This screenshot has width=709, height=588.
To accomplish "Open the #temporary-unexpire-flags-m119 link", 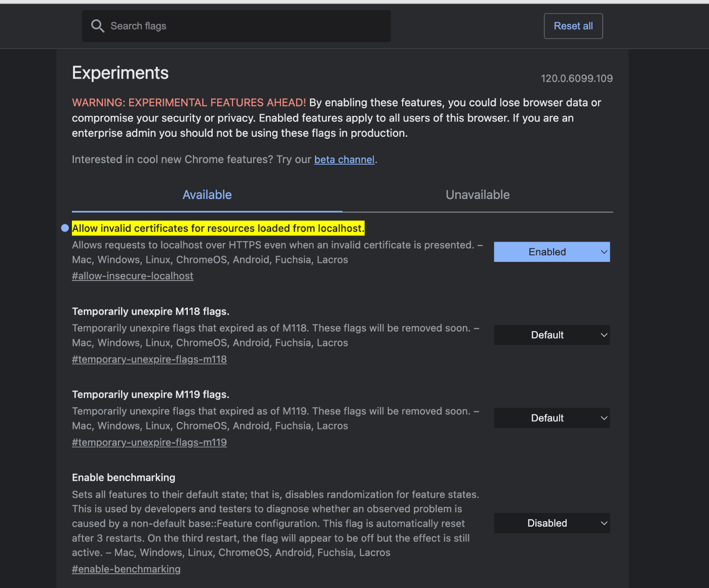I will coord(149,442).
